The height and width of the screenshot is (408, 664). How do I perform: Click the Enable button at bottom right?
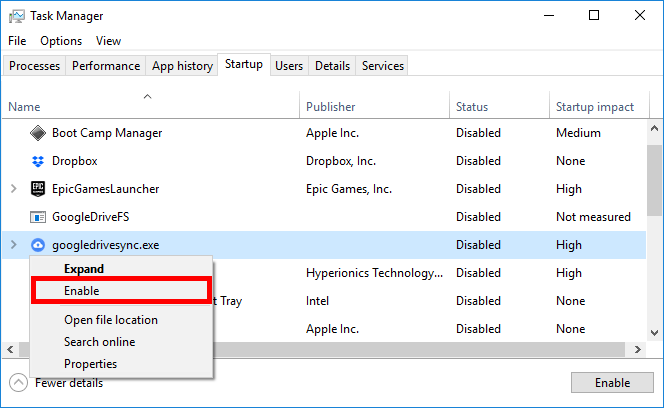click(612, 383)
